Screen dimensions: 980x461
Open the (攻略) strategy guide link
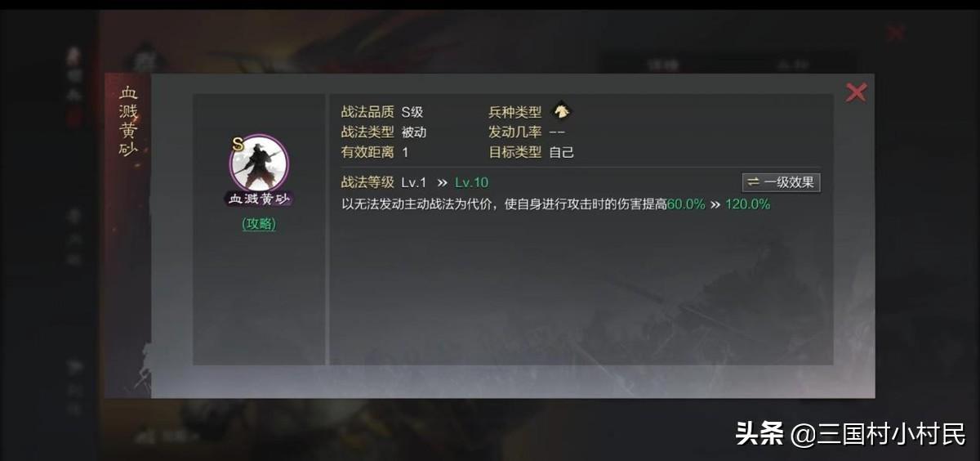tap(259, 224)
